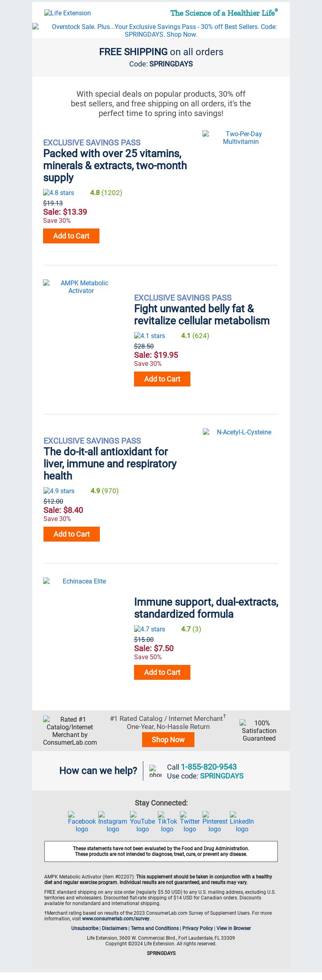Open the www.consumerlab.com/survey link

tap(116, 919)
